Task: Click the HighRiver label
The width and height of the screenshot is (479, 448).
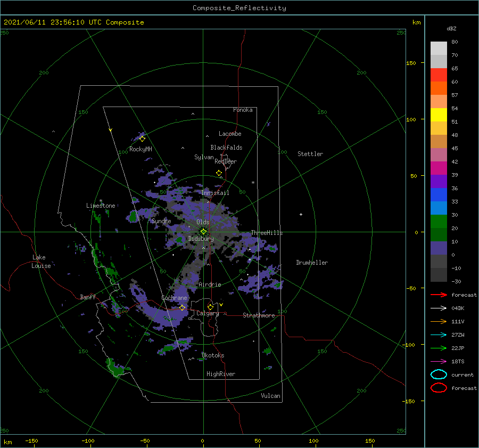Action: (x=221, y=374)
